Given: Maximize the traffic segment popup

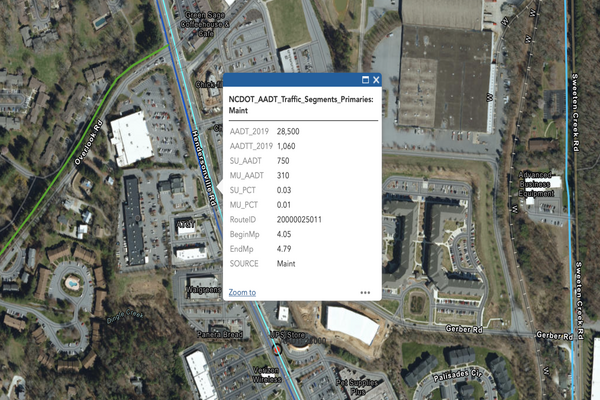Looking at the screenshot, I should [365, 79].
